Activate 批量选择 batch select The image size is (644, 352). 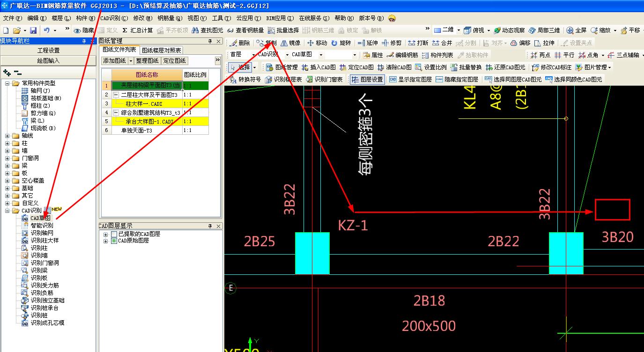point(283,30)
